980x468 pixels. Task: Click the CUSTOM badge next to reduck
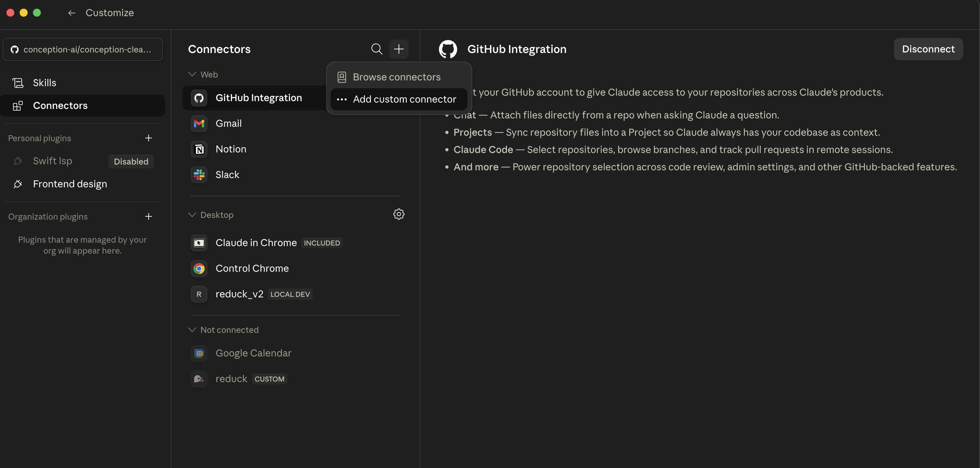[269, 379]
